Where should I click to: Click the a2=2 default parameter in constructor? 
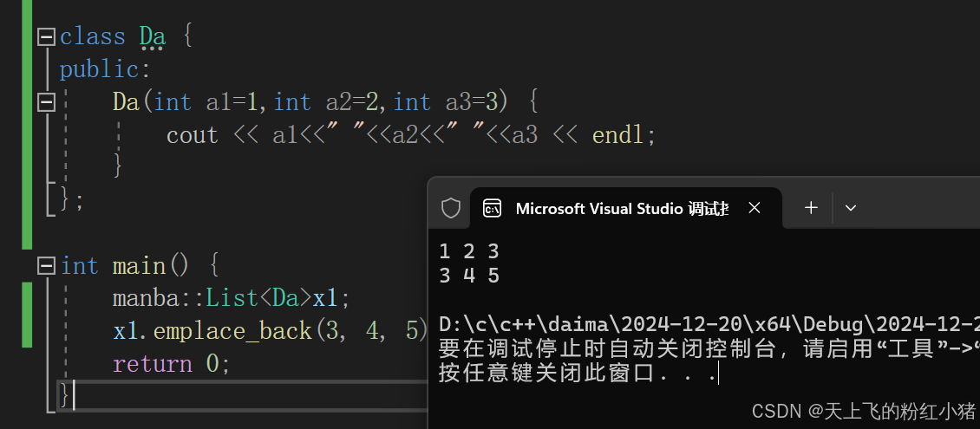pyautogui.click(x=352, y=101)
